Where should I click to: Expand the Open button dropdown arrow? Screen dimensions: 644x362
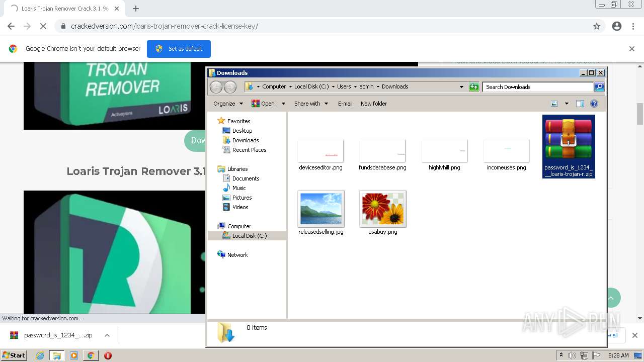pyautogui.click(x=283, y=104)
